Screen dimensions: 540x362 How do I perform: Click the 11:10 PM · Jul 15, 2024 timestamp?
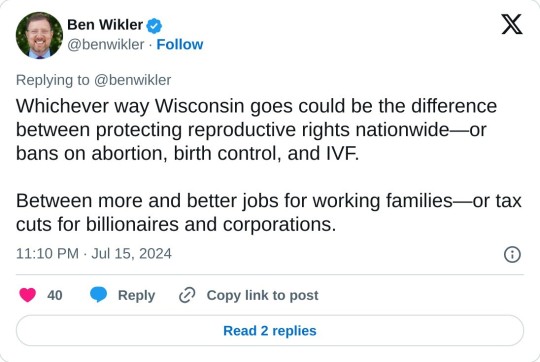(x=94, y=254)
